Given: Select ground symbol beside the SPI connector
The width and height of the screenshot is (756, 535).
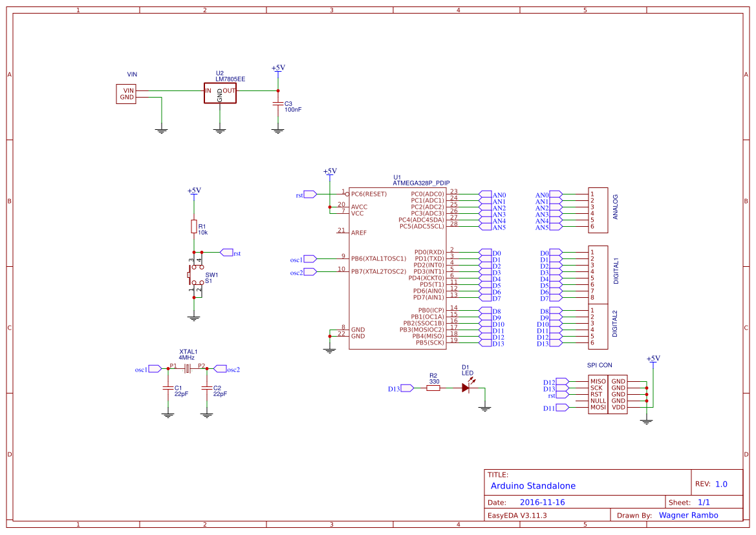Looking at the screenshot, I should (647, 421).
